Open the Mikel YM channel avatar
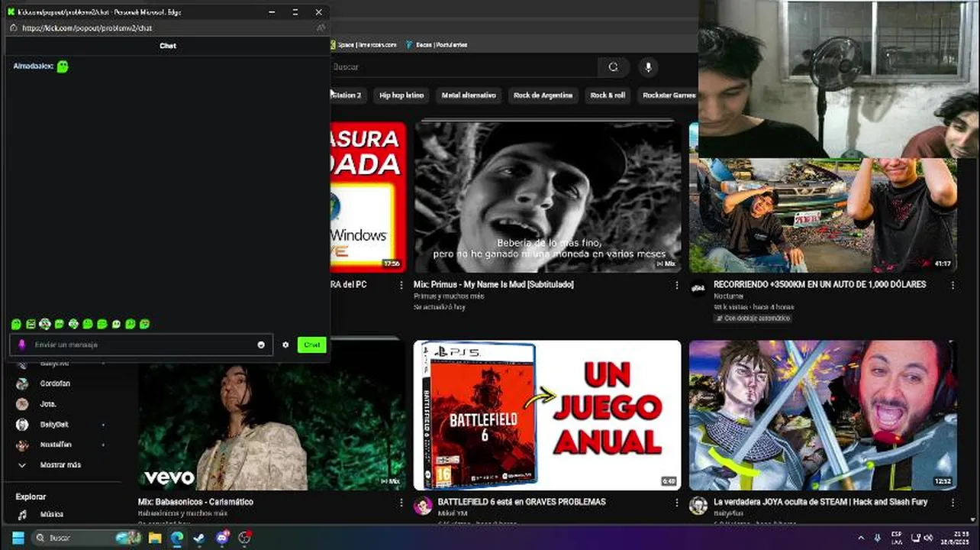The width and height of the screenshot is (980, 550). (x=423, y=506)
